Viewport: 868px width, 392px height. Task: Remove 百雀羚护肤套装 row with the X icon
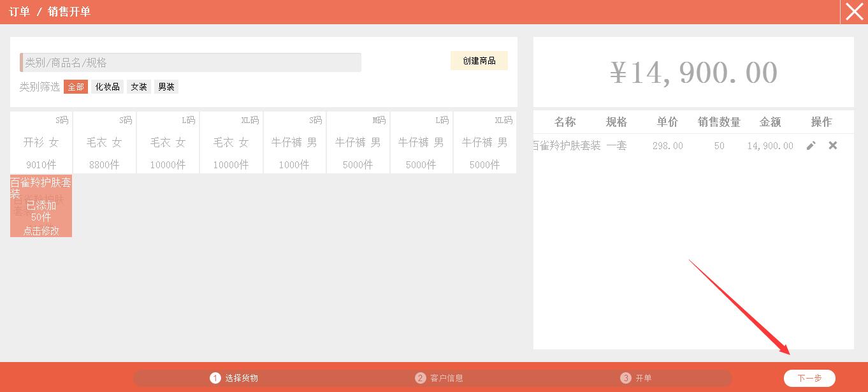point(832,145)
